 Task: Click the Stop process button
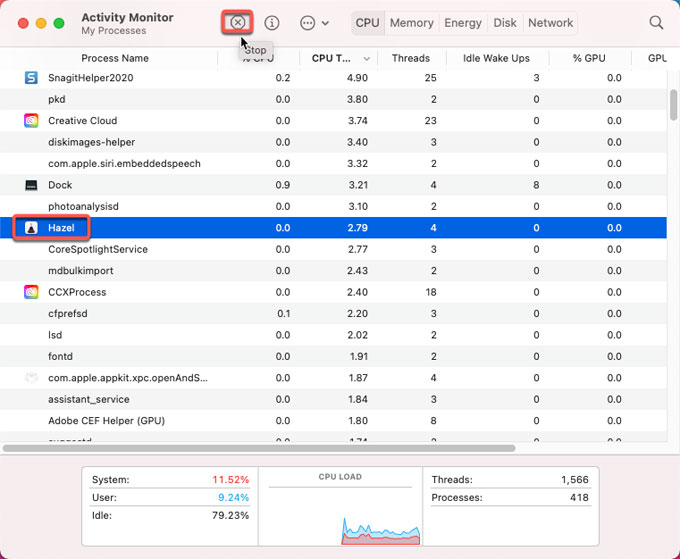237,23
